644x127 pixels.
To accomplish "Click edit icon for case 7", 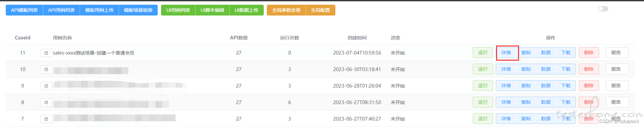I will [x=46, y=119].
